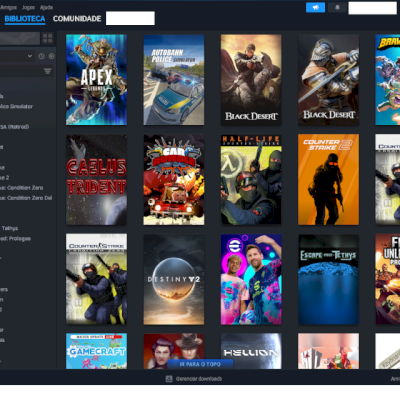Switch sidebar to grid collections view
Image resolution: width=400 pixels, height=400 pixels.
click(x=48, y=38)
